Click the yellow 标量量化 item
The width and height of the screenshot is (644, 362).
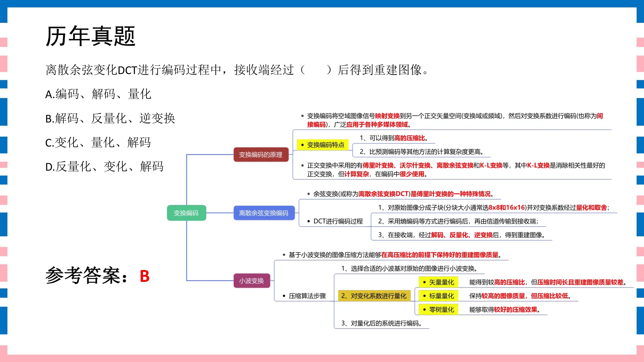[x=438, y=296]
